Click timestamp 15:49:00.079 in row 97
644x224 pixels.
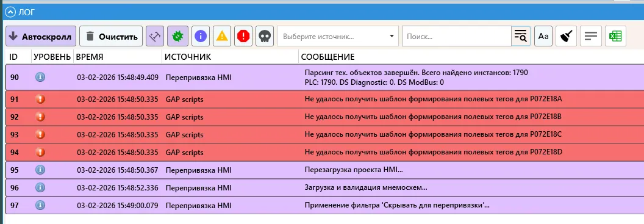[118, 205]
